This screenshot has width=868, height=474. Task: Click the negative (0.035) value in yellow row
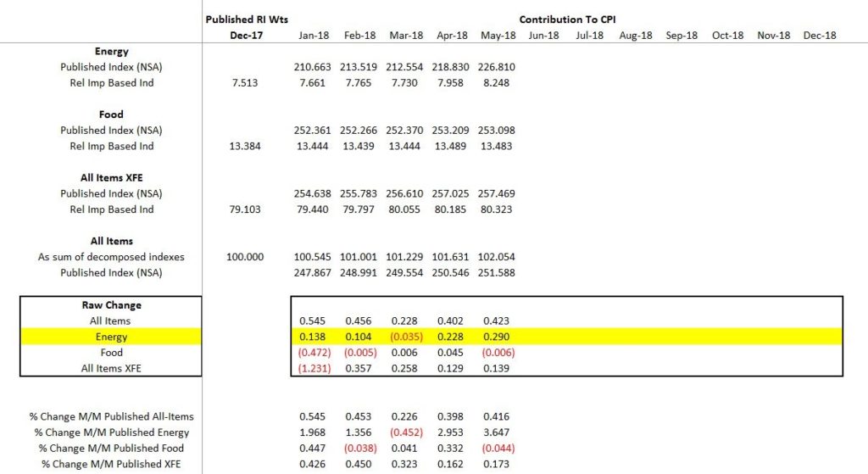click(x=406, y=337)
